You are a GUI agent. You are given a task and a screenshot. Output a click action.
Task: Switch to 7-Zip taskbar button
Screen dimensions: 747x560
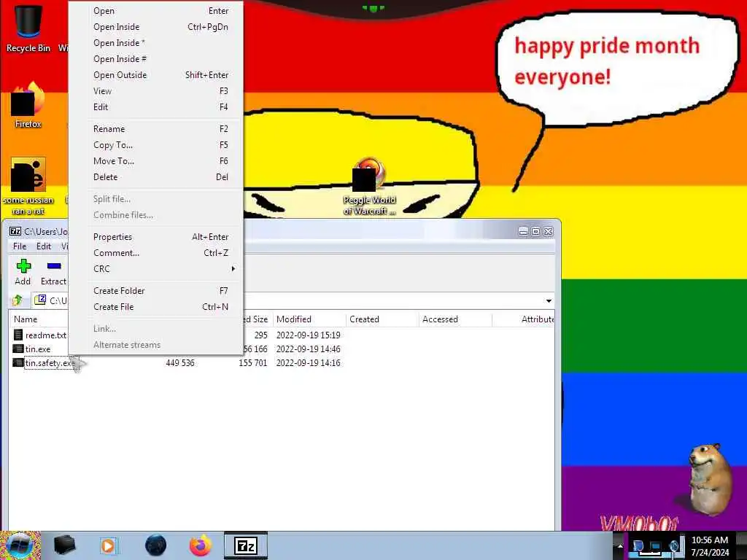coord(246,545)
